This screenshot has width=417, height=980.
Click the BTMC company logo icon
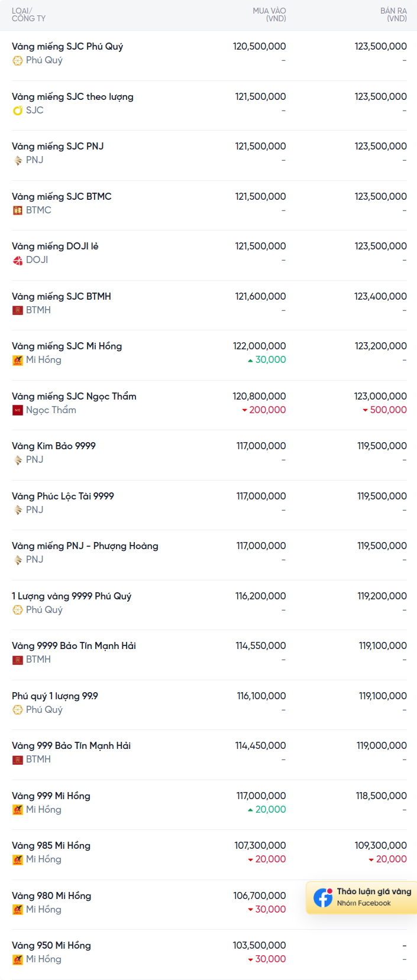(18, 210)
